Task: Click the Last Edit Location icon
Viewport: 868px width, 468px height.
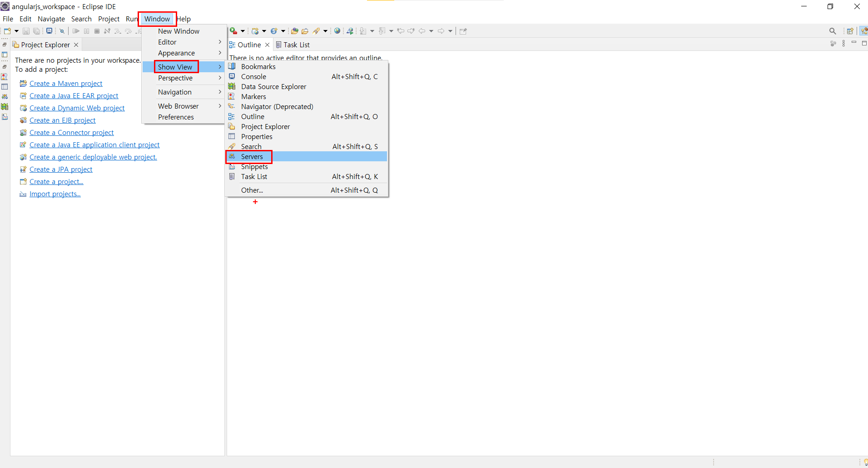Action: (x=401, y=31)
